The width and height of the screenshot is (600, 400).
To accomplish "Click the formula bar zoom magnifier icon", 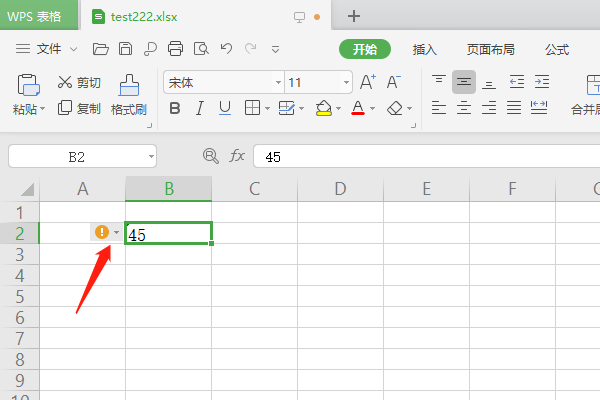I will (210, 156).
